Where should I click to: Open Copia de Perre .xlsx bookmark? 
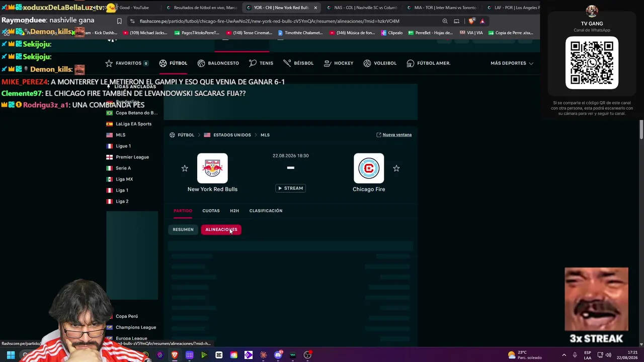coord(510,33)
